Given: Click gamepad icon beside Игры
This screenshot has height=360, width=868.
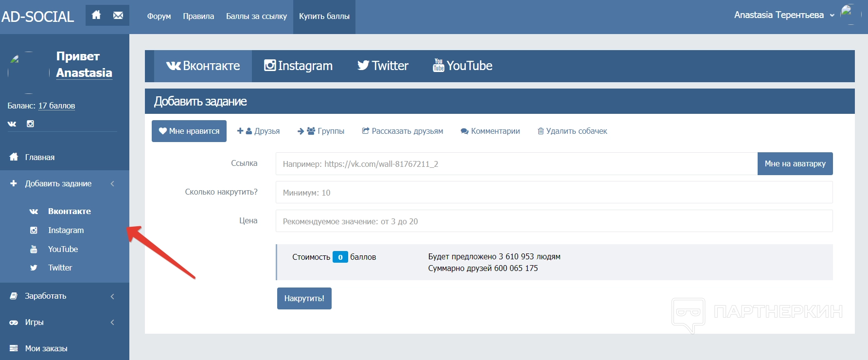Looking at the screenshot, I should 14,322.
